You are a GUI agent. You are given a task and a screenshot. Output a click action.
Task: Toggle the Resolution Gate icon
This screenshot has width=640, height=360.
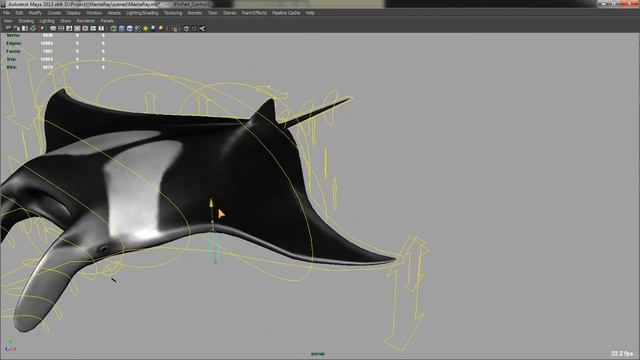(x=69, y=29)
